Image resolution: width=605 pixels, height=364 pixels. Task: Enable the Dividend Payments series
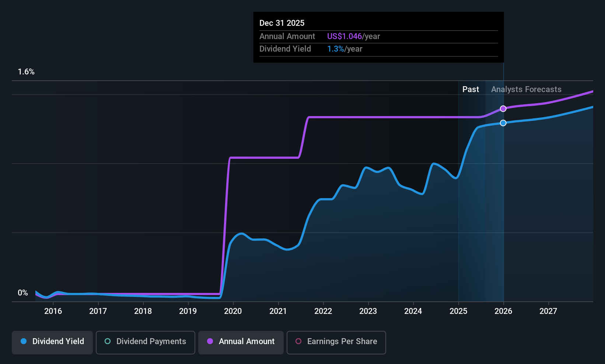[146, 343]
